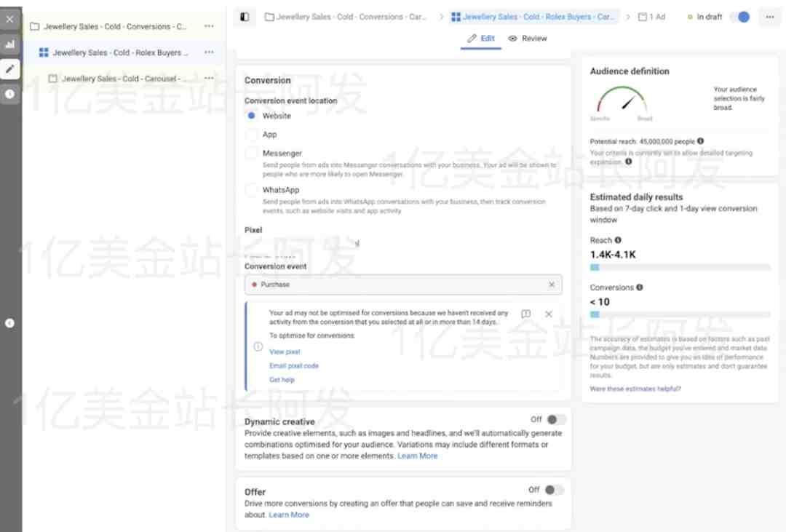The width and height of the screenshot is (786, 532).
Task: Open the View pixel link
Action: point(285,352)
